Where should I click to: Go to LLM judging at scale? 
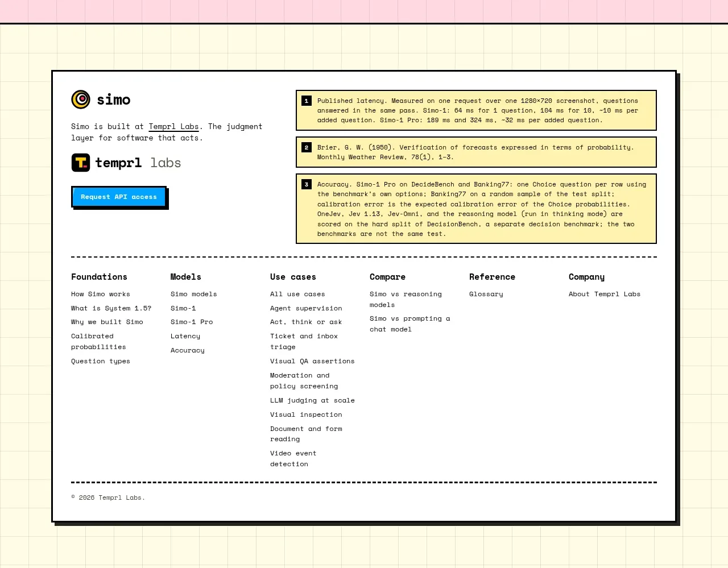312,400
